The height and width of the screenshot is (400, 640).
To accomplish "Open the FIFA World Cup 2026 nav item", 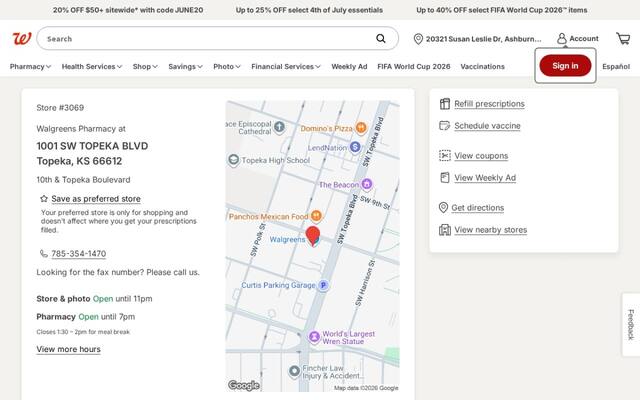I will point(413,67).
